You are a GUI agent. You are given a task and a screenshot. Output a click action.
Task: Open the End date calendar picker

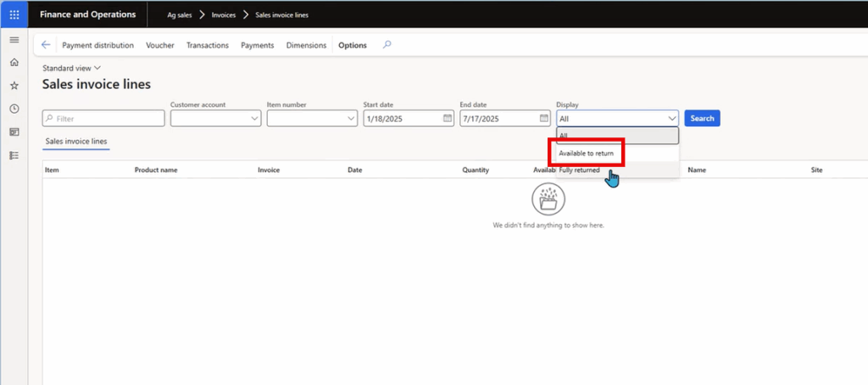pyautogui.click(x=544, y=118)
